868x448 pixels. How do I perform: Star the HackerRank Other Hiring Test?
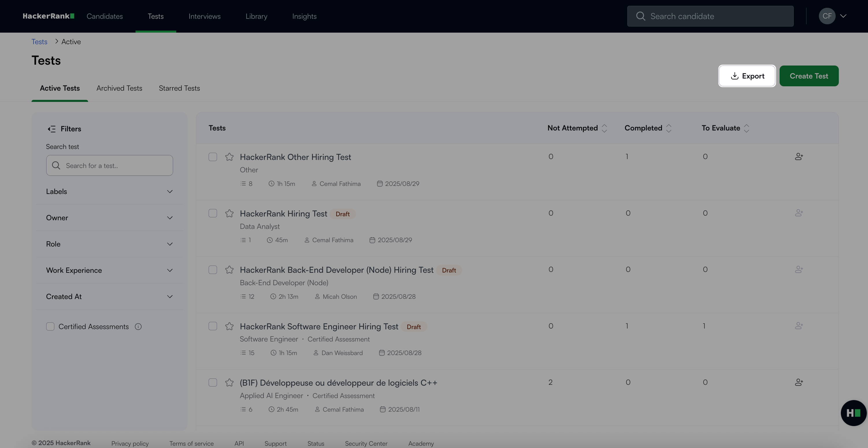click(x=229, y=157)
